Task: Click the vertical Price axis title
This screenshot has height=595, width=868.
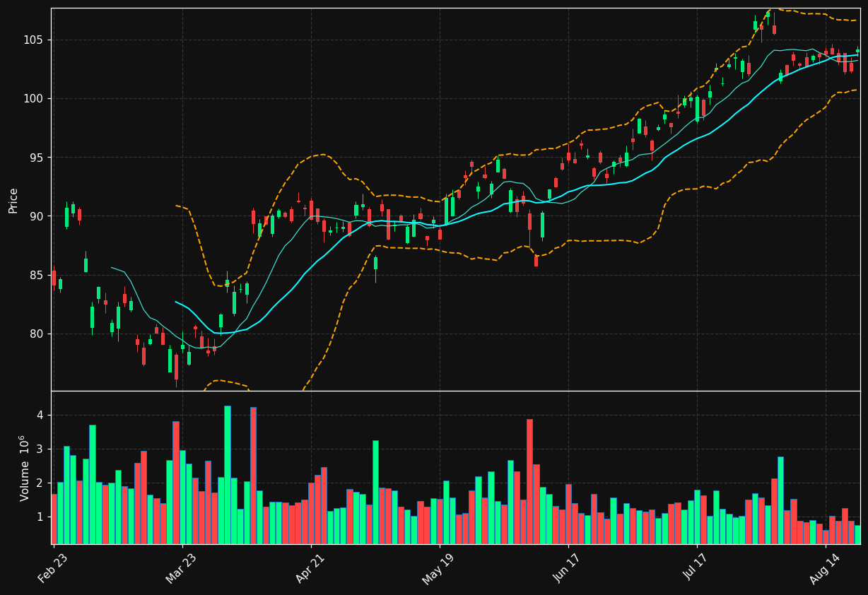Action: [13, 200]
